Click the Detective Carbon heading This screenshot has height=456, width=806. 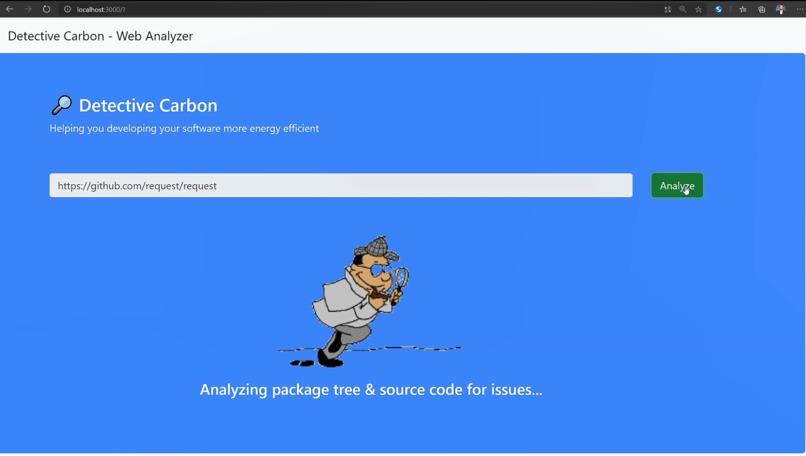[x=148, y=105]
